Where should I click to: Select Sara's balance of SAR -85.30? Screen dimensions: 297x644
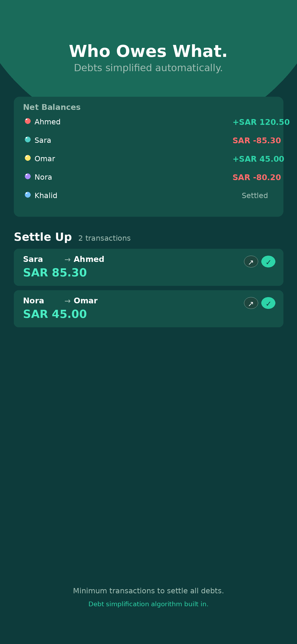pyautogui.click(x=256, y=141)
